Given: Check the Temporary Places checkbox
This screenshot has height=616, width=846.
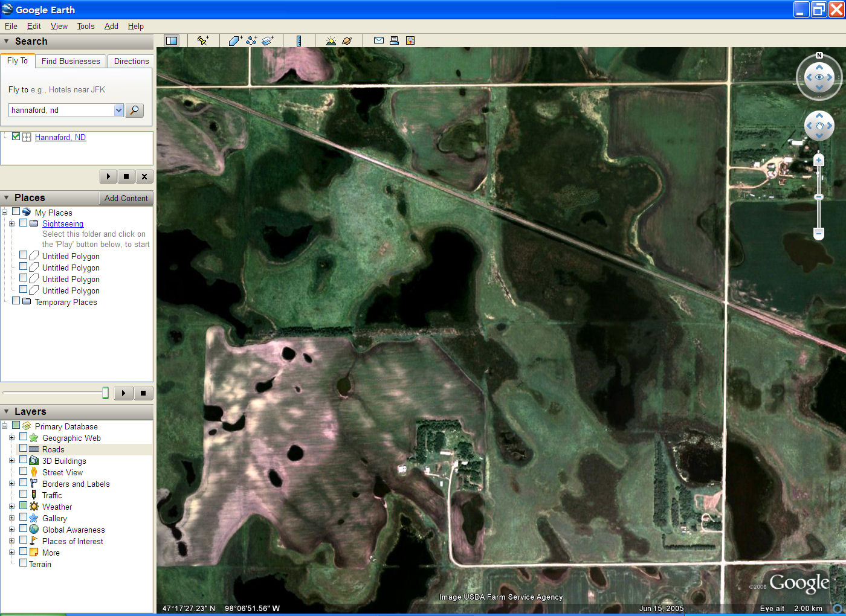Looking at the screenshot, I should coord(16,301).
